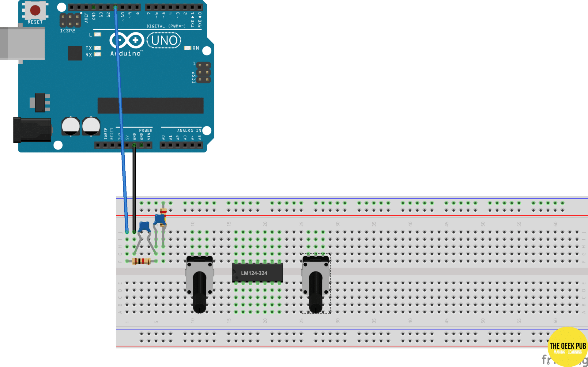Select the right electrolytic capacitor on Arduino
Screen dimensions: 588x367
pyautogui.click(x=91, y=126)
